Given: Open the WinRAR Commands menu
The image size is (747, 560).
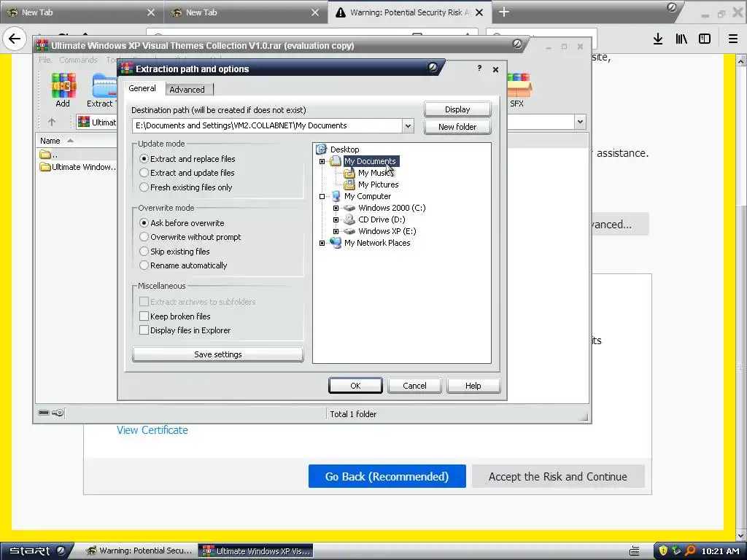Looking at the screenshot, I should (78, 60).
